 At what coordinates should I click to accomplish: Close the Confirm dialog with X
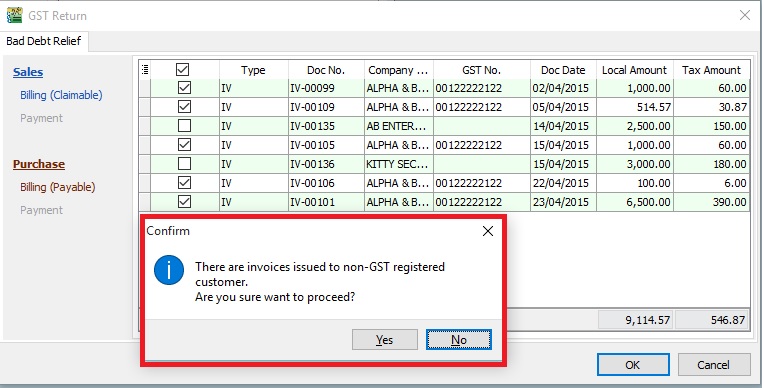(488, 231)
